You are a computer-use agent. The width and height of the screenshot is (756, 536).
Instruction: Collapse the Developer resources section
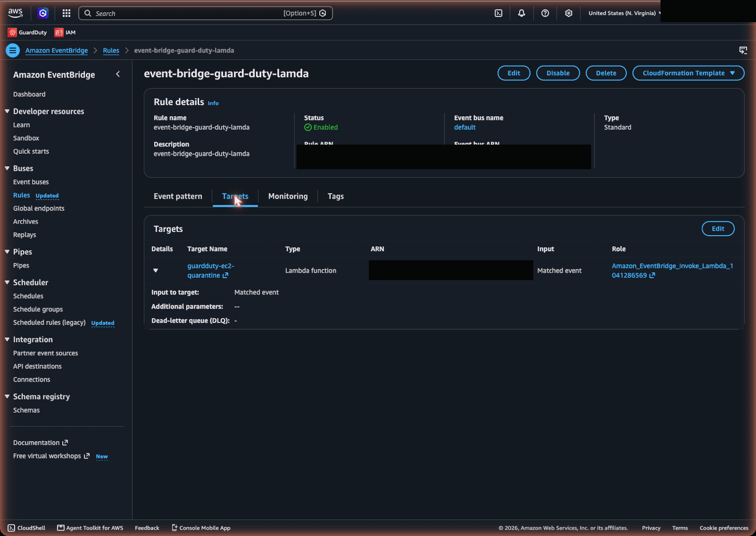coord(7,111)
